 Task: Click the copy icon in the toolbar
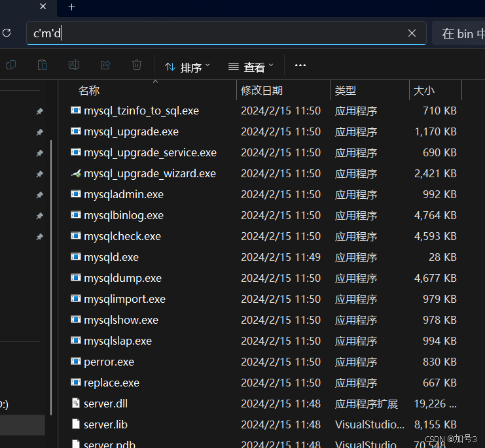coord(11,65)
